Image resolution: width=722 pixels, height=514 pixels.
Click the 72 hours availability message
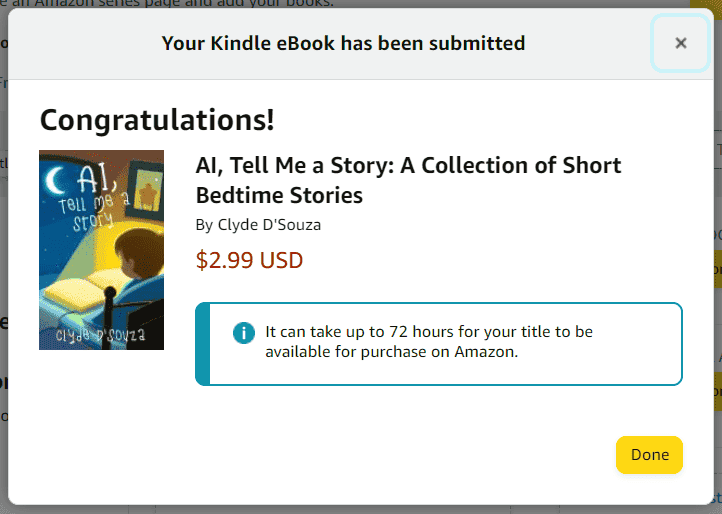(x=429, y=342)
